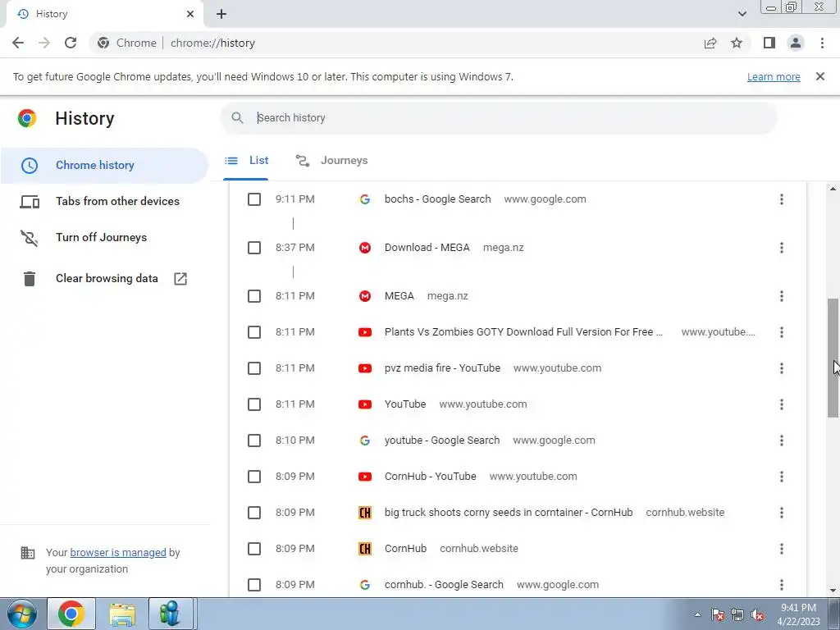Screen dimensions: 840x630
Task: Open actions menu for Plants Vs Zombies entry
Action: click(781, 332)
